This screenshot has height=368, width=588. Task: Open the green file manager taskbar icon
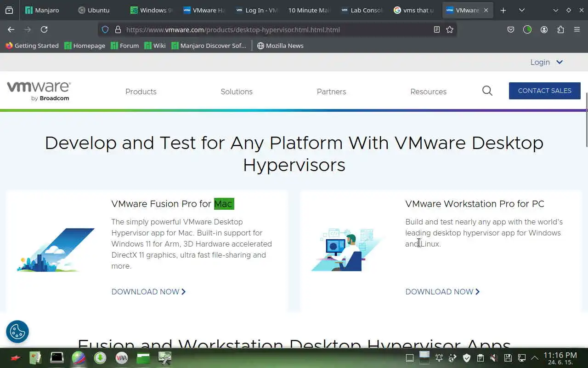point(143,358)
